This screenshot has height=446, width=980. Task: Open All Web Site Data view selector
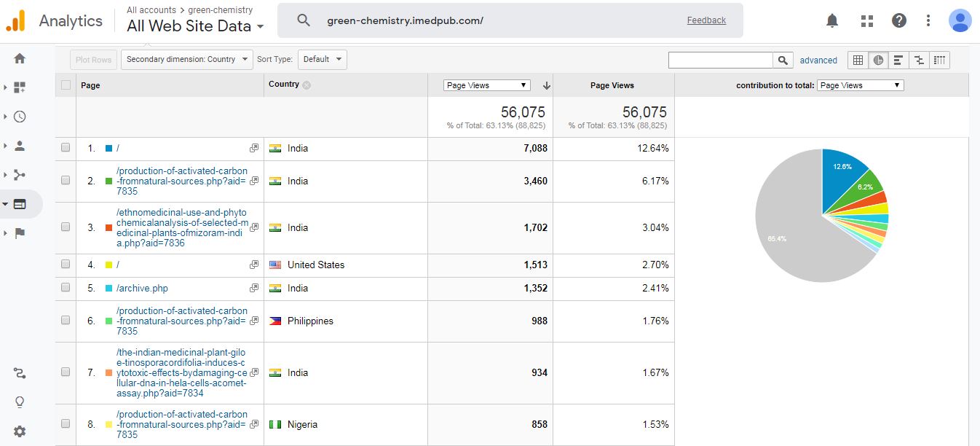click(195, 27)
